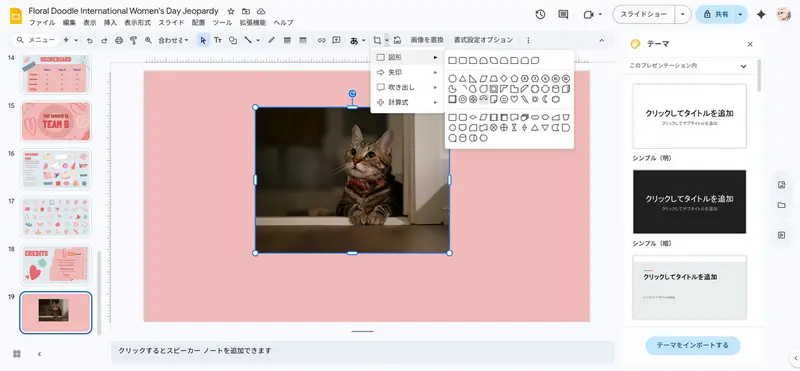Open the 挿入 menu
The width and height of the screenshot is (800, 371).
click(110, 23)
